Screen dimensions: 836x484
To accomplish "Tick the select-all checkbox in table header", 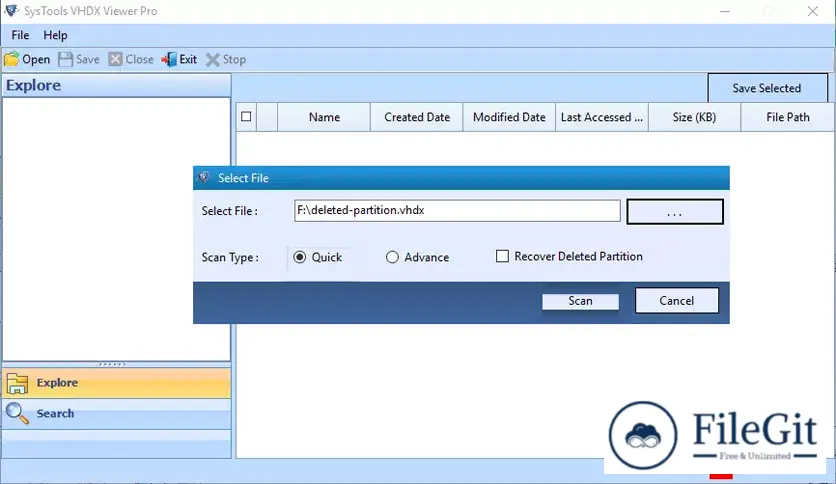I will 246,116.
